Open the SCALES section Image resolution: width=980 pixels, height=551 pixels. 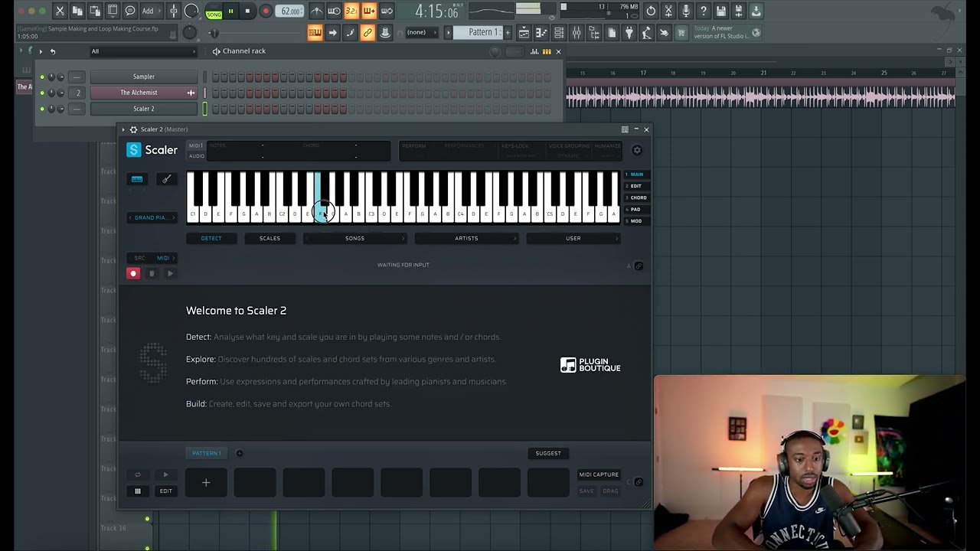pyautogui.click(x=269, y=238)
